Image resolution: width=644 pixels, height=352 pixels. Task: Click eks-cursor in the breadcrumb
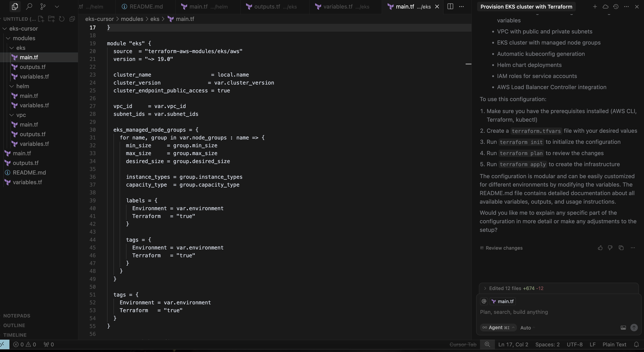99,19
